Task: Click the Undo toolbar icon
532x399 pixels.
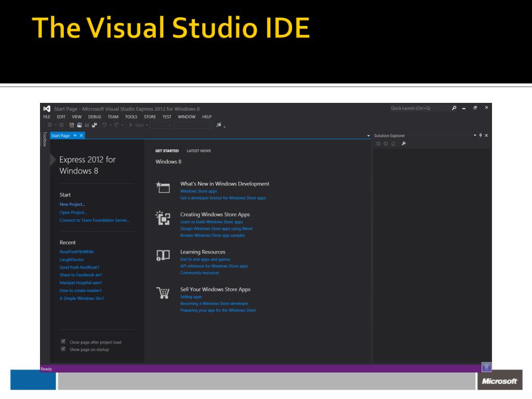Action: [x=104, y=125]
